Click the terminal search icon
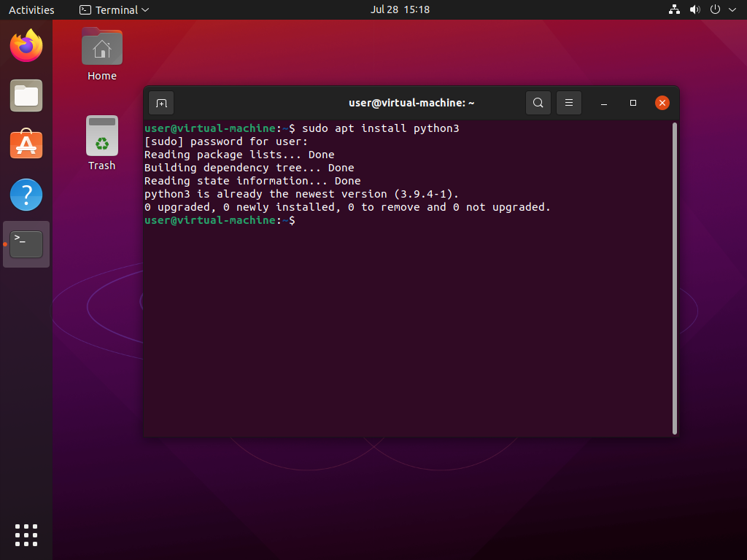The width and height of the screenshot is (747, 560). point(538,103)
